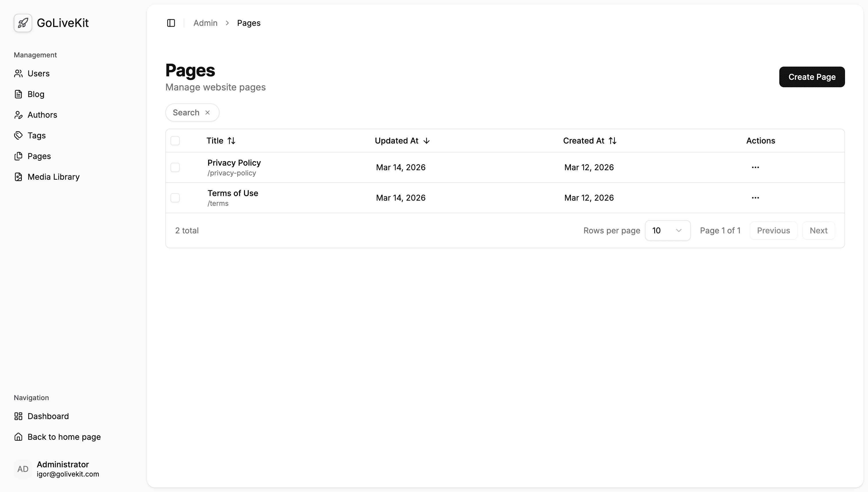Clear the search filter with the X
The height and width of the screenshot is (492, 868).
(208, 112)
